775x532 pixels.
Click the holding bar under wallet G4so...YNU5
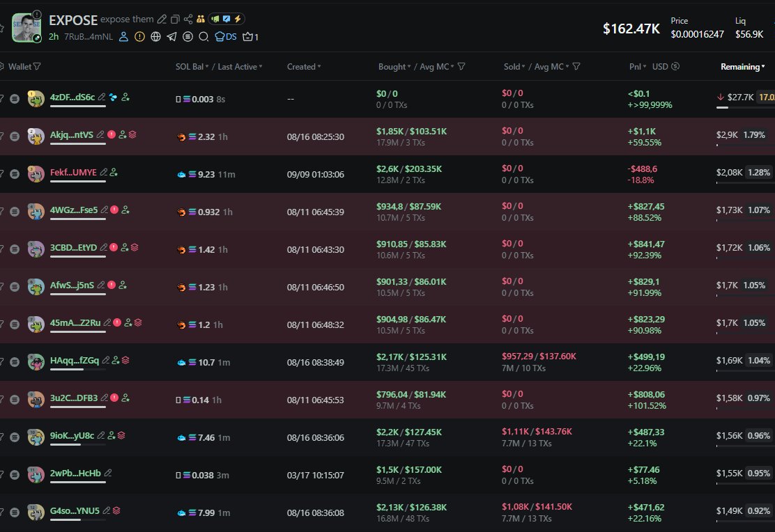[77, 519]
